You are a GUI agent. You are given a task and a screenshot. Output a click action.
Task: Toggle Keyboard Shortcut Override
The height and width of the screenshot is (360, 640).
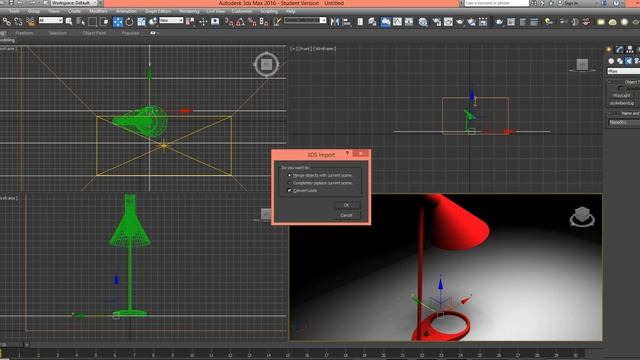click(x=215, y=22)
